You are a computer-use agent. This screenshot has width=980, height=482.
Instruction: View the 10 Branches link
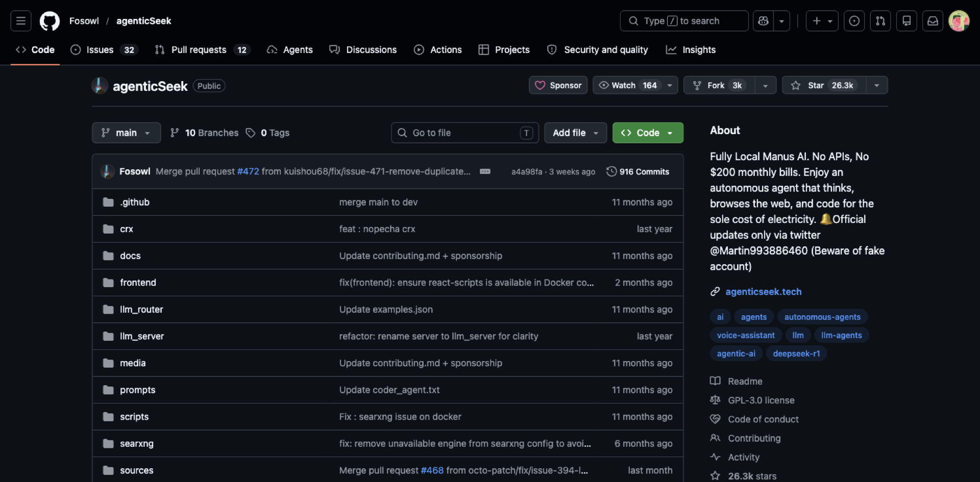[x=204, y=133]
